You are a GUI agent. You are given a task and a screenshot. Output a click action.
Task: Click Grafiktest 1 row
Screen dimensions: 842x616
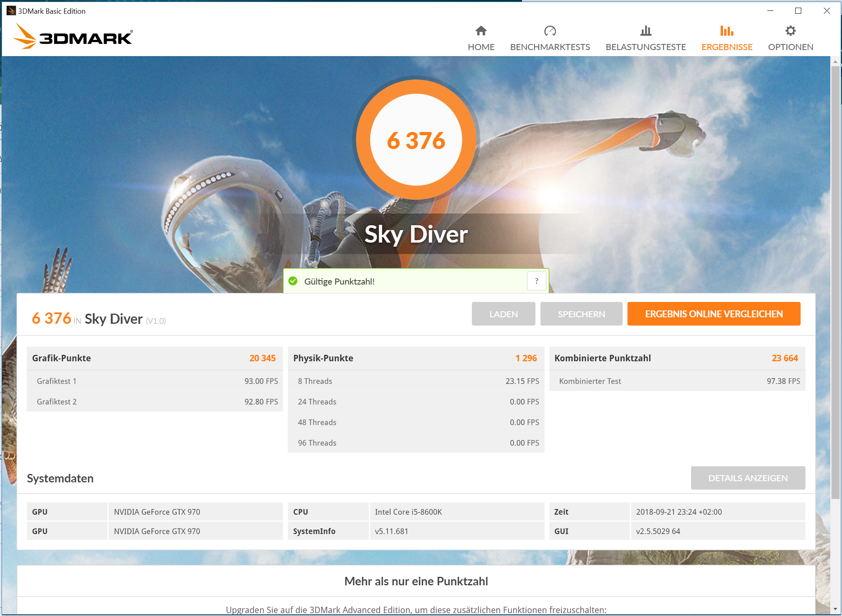pyautogui.click(x=155, y=381)
